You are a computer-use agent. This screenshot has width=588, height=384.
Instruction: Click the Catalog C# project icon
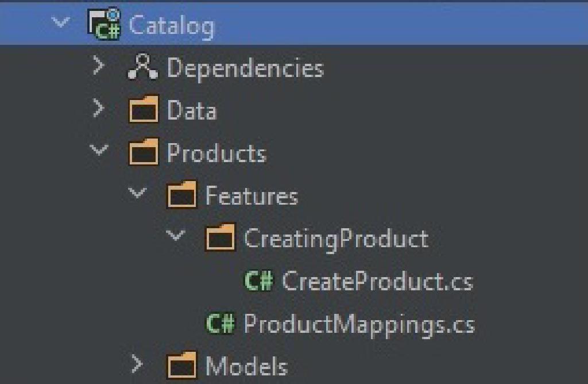(x=104, y=25)
